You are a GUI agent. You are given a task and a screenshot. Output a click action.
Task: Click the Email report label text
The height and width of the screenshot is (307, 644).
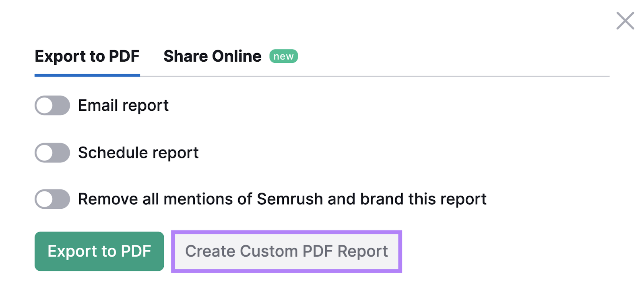123,106
